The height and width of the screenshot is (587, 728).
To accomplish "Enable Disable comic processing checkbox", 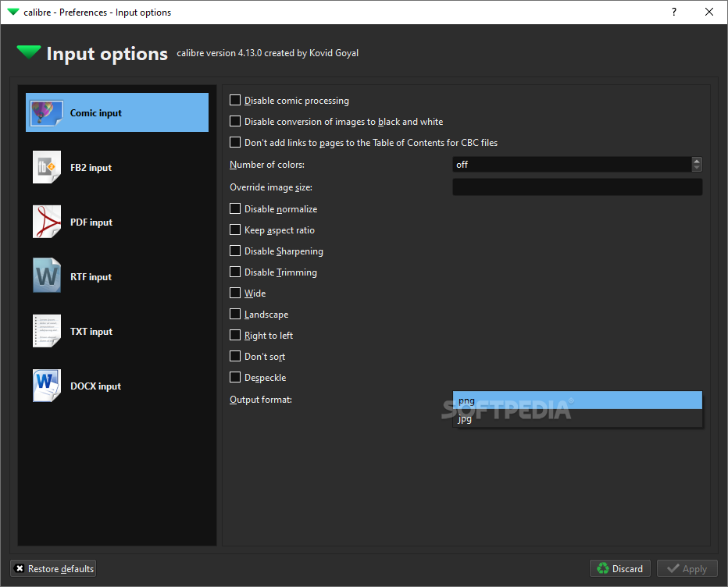I will (x=235, y=100).
